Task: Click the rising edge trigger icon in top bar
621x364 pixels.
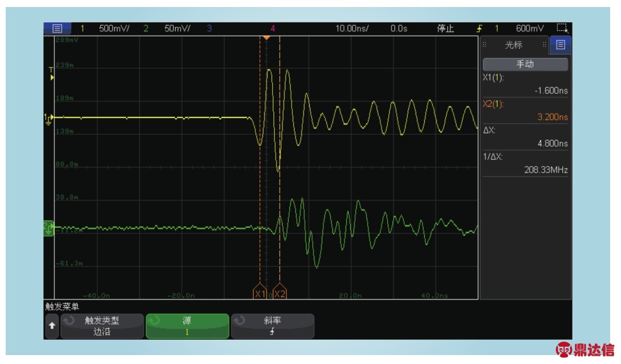Action: (479, 29)
